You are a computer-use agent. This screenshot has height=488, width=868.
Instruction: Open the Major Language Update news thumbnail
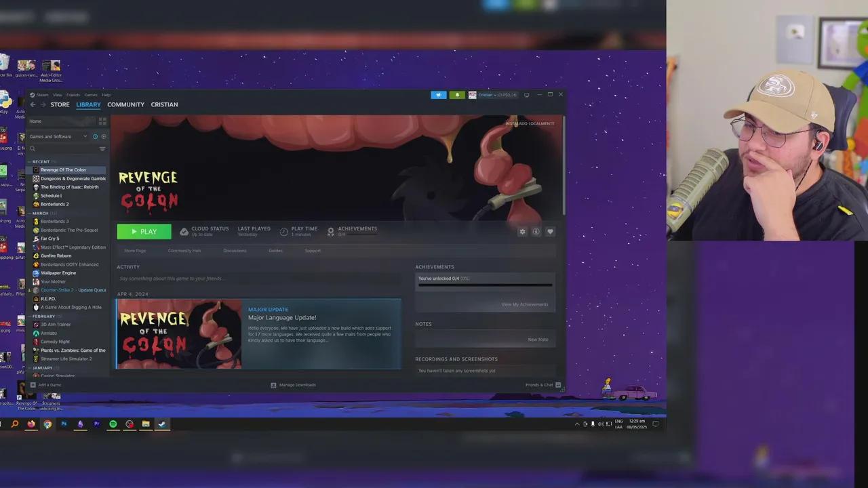tap(179, 334)
